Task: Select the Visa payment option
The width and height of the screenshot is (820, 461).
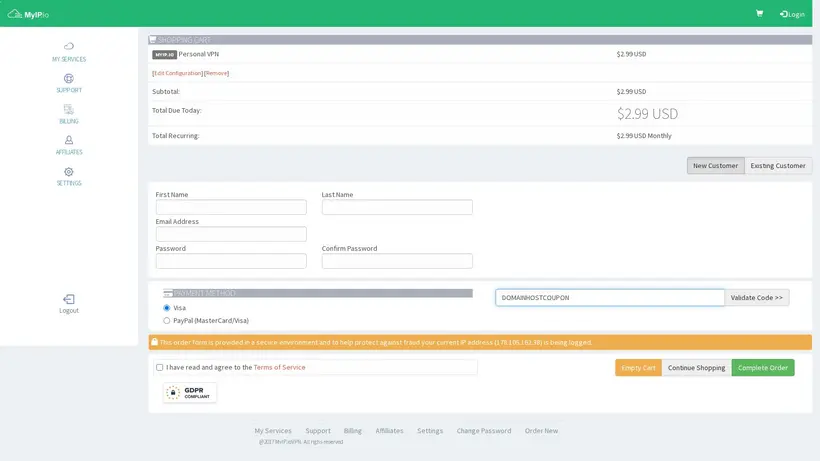Action: [166, 308]
